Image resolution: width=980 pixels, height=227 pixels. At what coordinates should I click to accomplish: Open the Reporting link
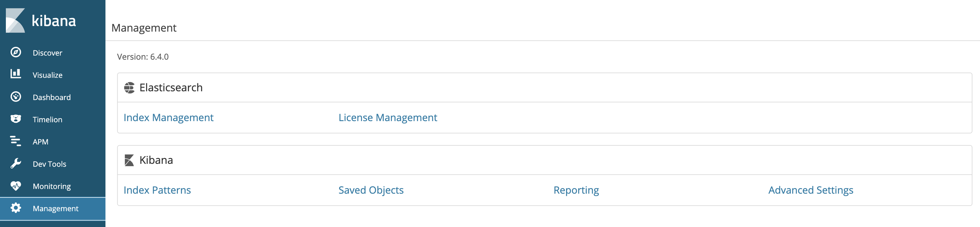coord(576,190)
